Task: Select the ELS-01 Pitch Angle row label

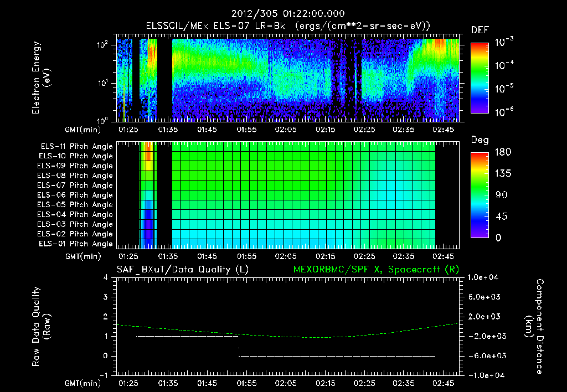Action: point(76,244)
